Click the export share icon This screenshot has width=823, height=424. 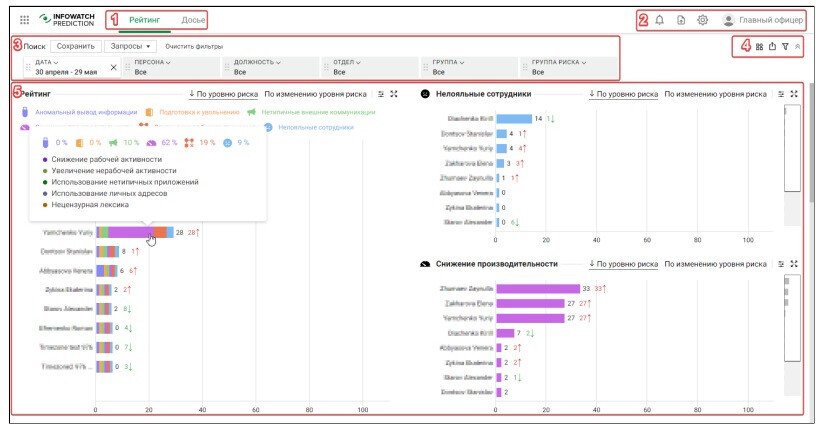coord(772,46)
